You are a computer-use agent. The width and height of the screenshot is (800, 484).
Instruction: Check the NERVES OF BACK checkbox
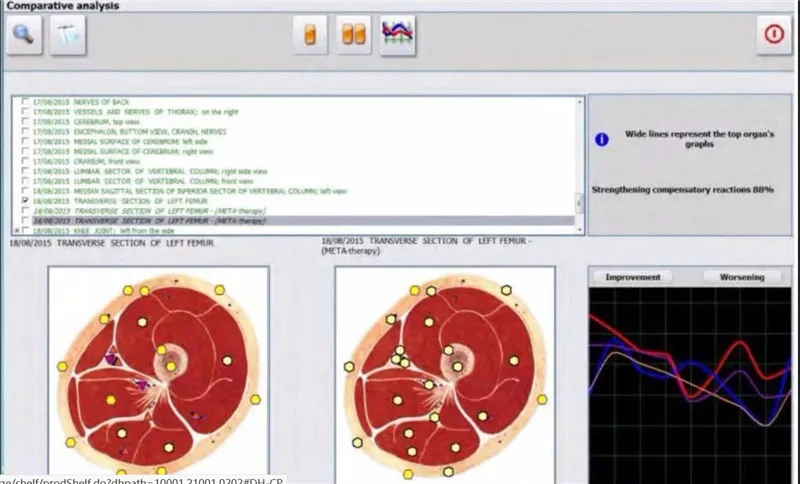point(25,103)
